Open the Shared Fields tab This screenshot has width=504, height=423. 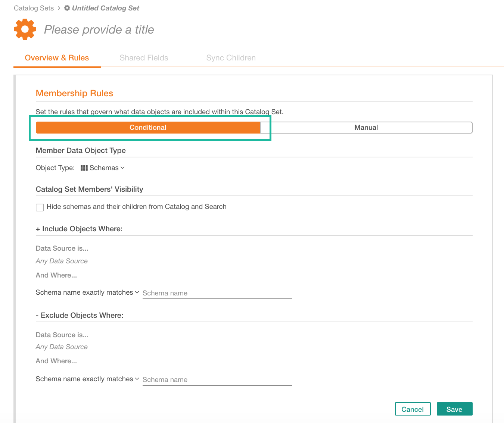point(144,58)
